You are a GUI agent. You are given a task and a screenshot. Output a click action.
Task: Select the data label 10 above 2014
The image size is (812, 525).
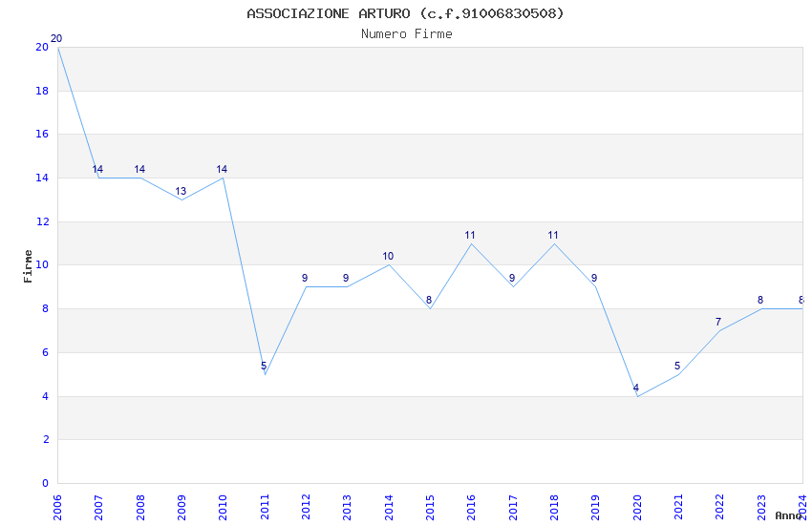[x=388, y=257]
